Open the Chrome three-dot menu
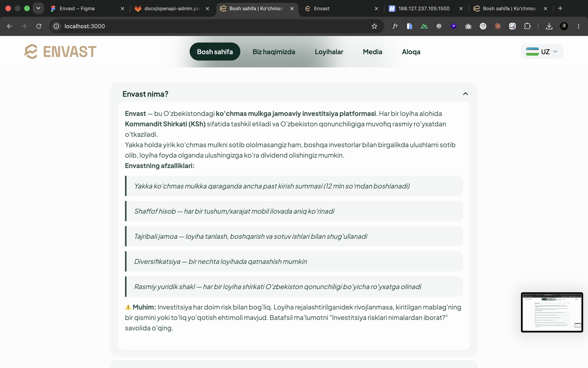 579,26
